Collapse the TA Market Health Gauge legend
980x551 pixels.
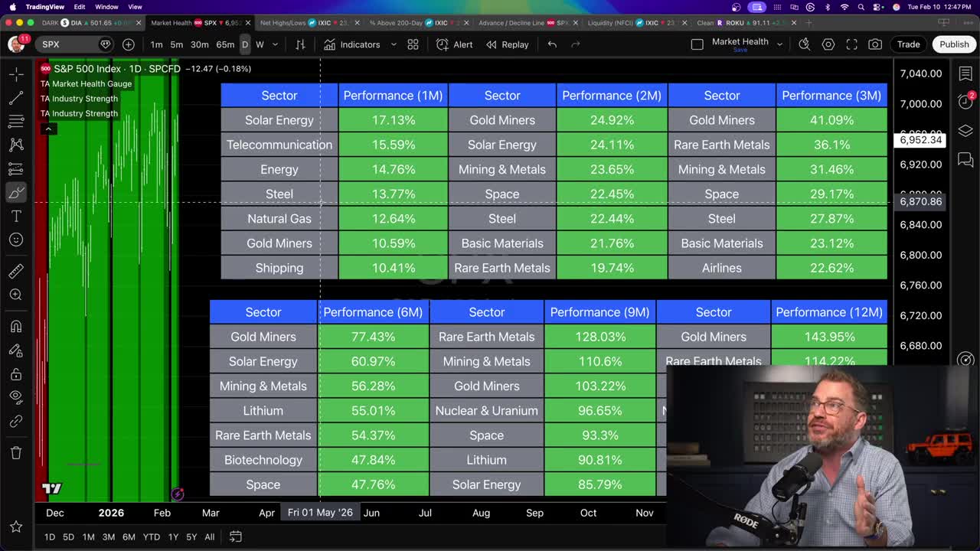pos(48,129)
